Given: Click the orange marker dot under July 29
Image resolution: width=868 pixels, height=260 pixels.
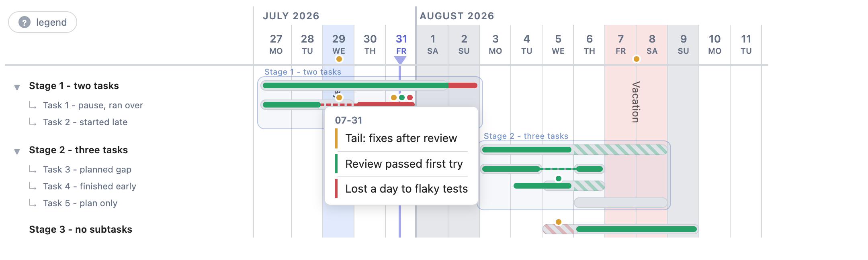Looking at the screenshot, I should [339, 59].
